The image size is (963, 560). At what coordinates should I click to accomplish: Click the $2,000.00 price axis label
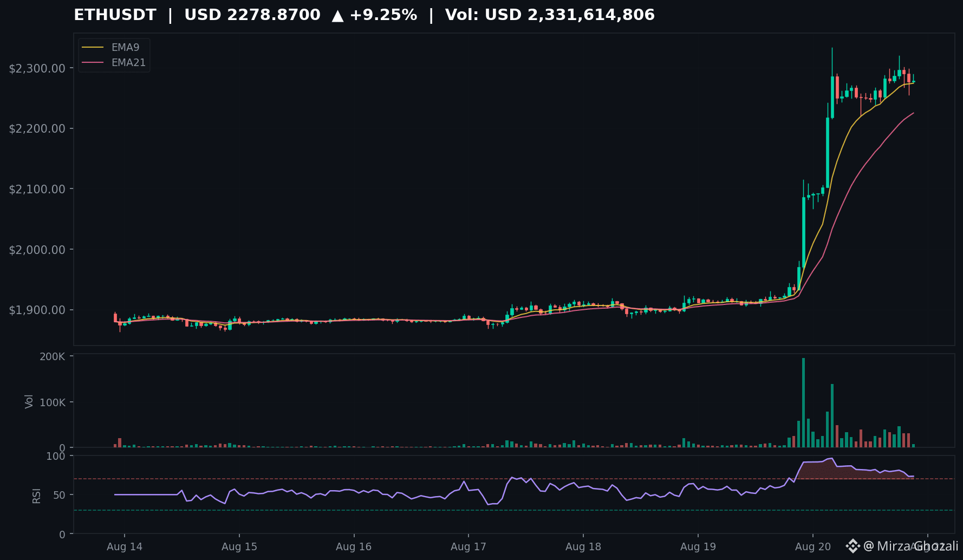coord(37,250)
